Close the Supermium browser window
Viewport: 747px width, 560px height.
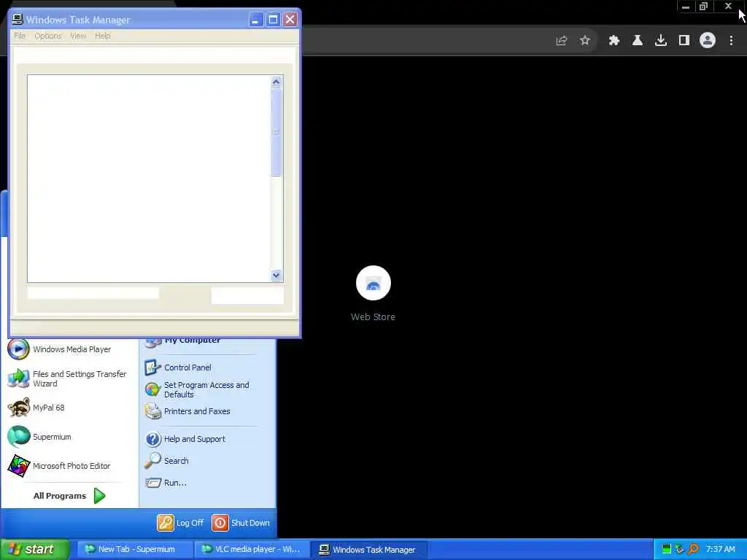coord(728,7)
